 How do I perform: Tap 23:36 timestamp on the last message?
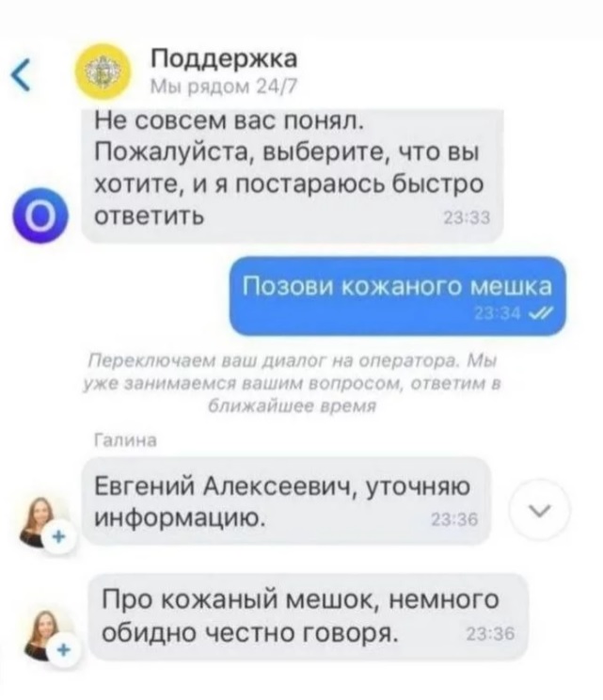[490, 633]
